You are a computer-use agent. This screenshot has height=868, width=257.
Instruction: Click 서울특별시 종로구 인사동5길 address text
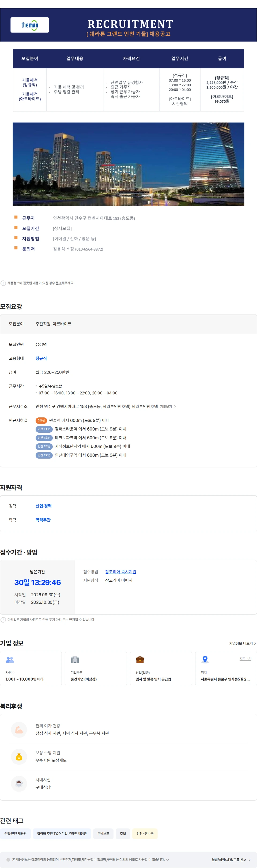coord(225,679)
